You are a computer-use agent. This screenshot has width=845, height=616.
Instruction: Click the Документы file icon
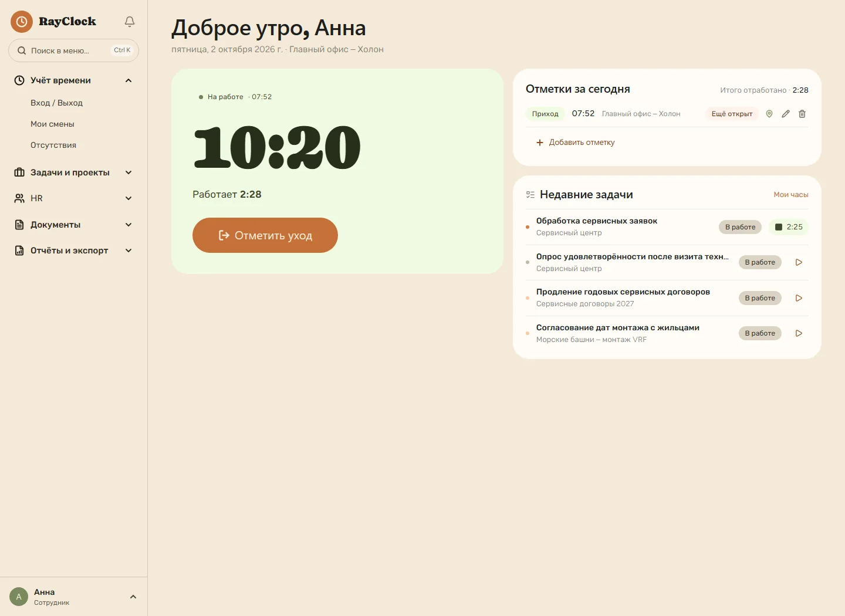point(19,225)
